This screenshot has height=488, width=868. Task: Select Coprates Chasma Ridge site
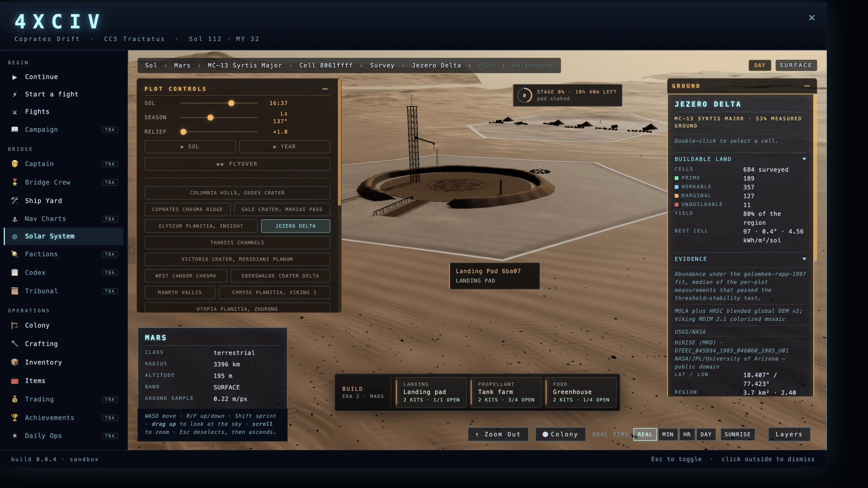pos(188,210)
